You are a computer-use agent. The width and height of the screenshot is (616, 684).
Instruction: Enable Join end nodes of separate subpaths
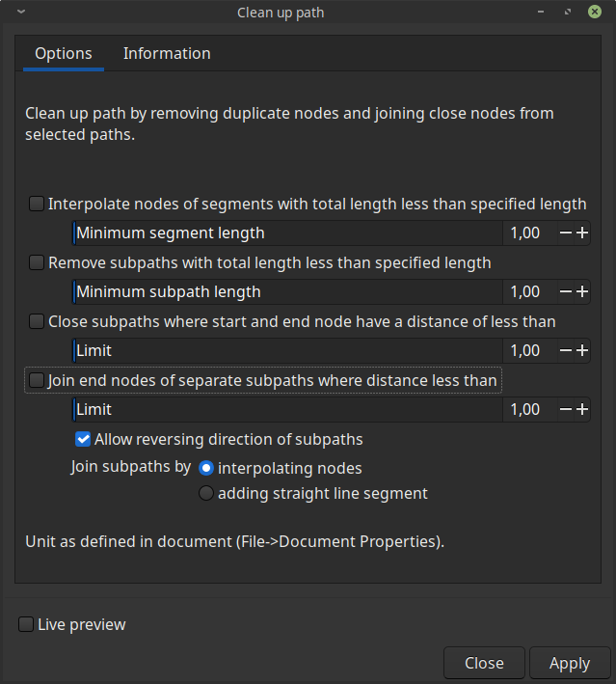(x=37, y=380)
